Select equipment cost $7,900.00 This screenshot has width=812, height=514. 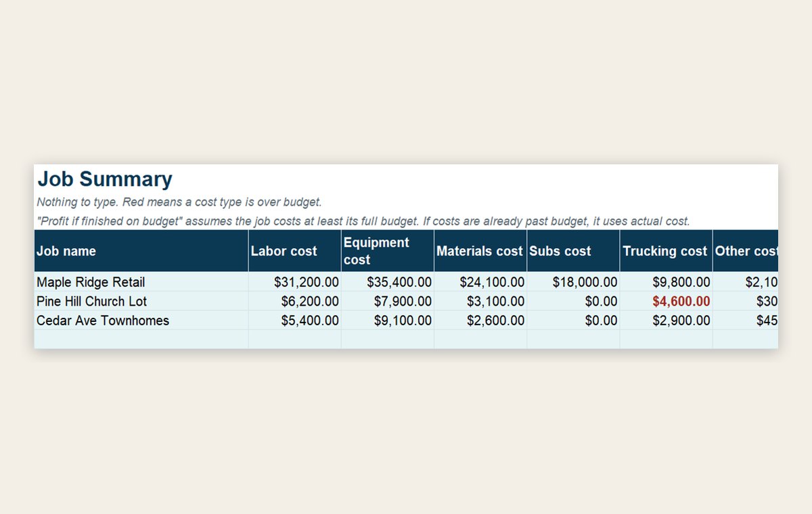pyautogui.click(x=387, y=301)
